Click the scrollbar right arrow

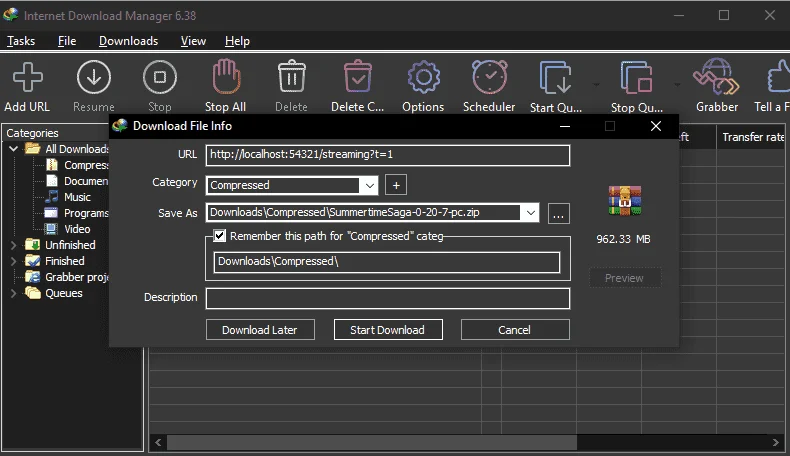tap(775, 442)
